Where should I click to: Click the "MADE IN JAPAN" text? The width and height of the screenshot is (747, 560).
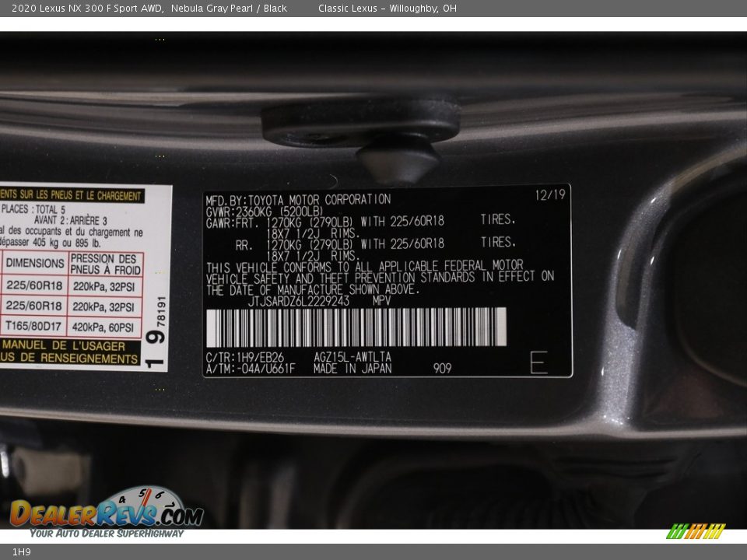pyautogui.click(x=352, y=369)
